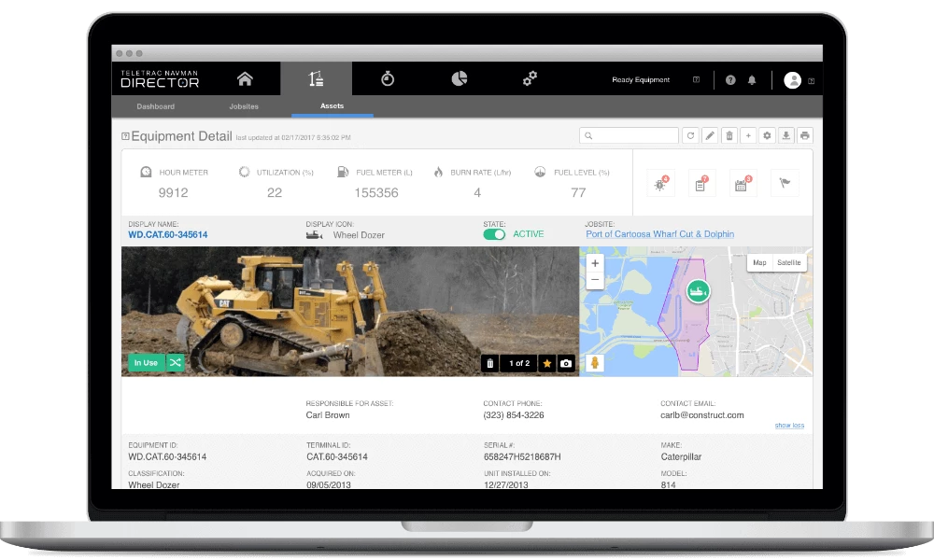Image resolution: width=934 pixels, height=560 pixels.
Task: Edit equipment with the pencil icon
Action: [710, 135]
